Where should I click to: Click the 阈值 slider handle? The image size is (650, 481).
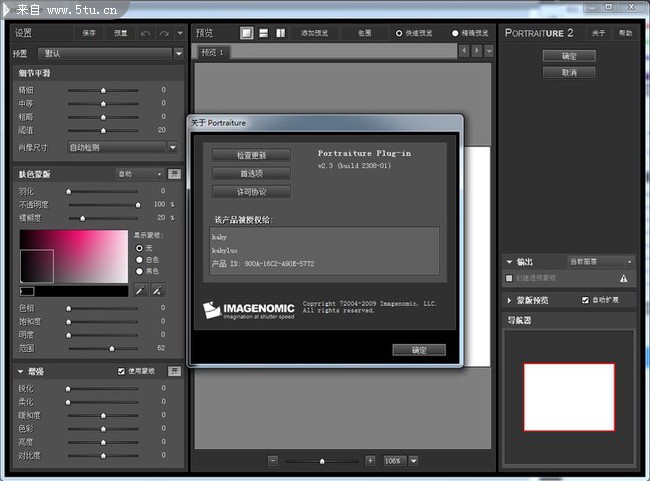click(x=103, y=131)
